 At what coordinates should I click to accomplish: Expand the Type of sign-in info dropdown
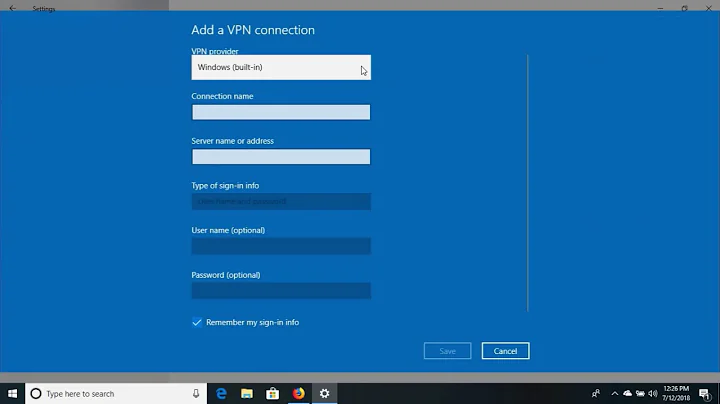tap(281, 202)
